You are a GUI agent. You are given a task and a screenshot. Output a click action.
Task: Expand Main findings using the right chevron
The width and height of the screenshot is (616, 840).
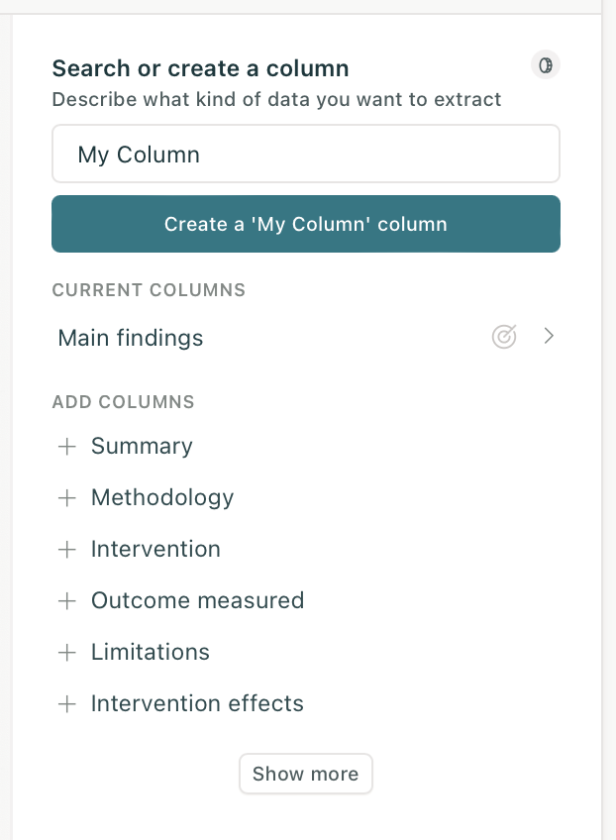click(549, 337)
